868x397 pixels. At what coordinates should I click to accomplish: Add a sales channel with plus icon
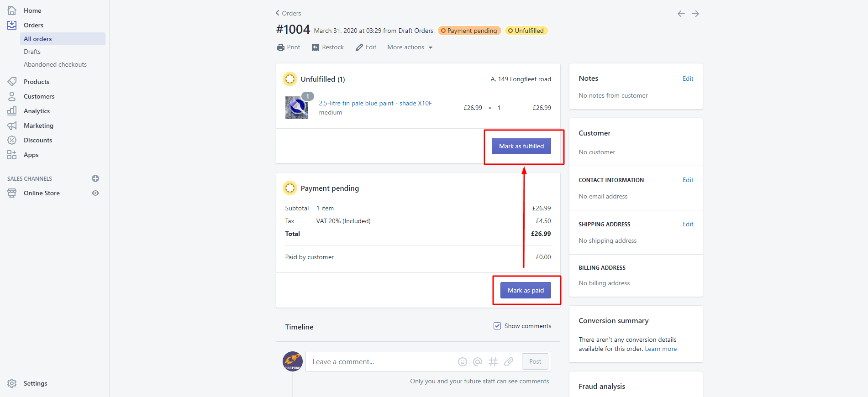click(95, 178)
